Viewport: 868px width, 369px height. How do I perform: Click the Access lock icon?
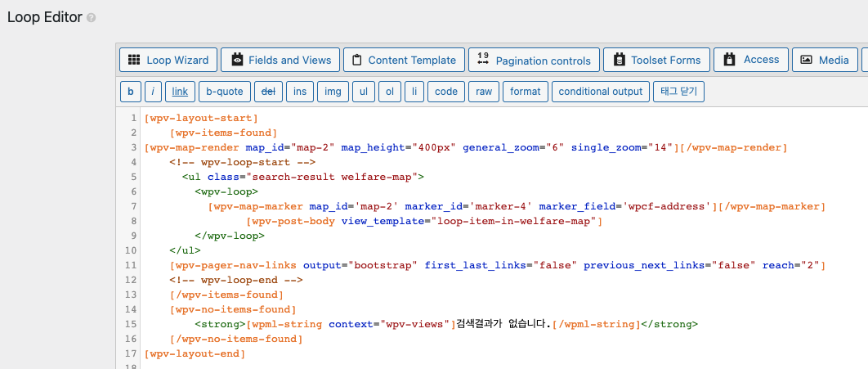pos(730,59)
